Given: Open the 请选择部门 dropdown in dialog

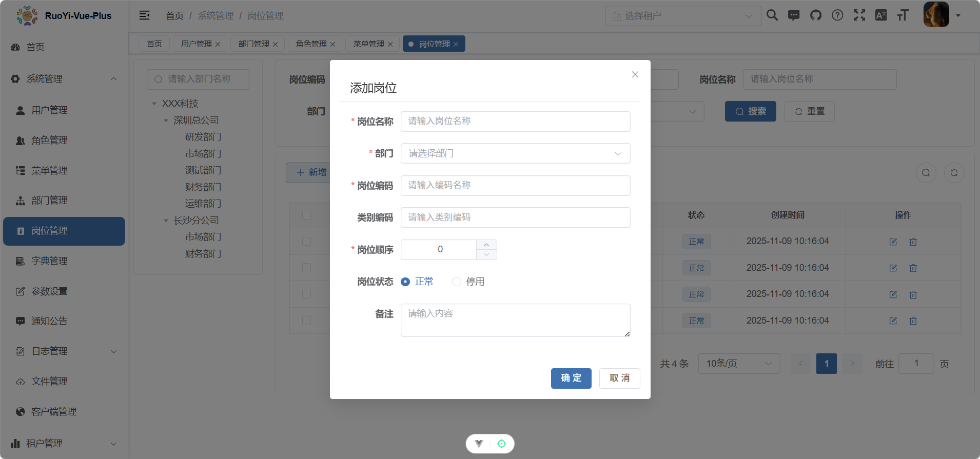Looking at the screenshot, I should (515, 153).
